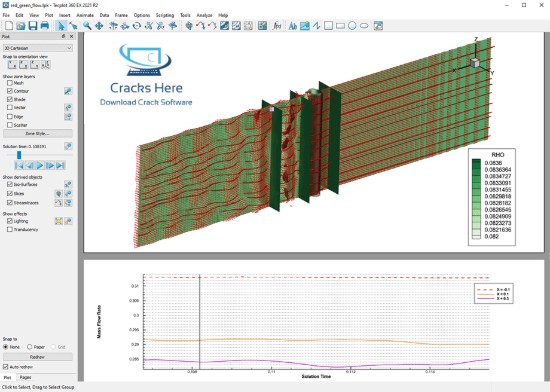
Task: Open Contour details via icon beside Contour
Action: (68, 91)
